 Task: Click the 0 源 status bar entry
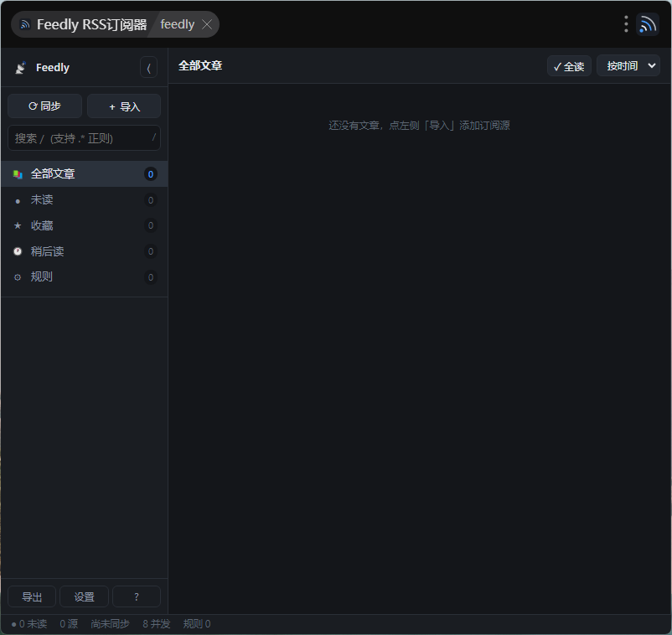point(69,624)
